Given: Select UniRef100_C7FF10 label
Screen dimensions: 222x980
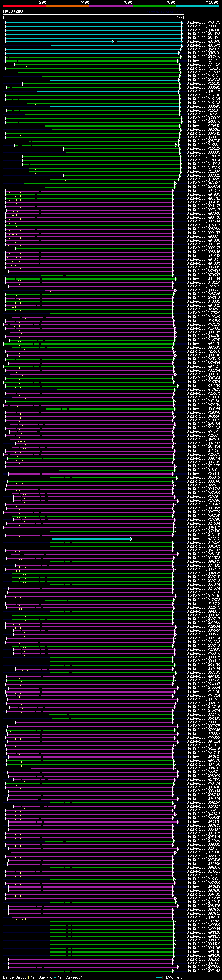Looking at the screenshot, I should click(203, 64).
